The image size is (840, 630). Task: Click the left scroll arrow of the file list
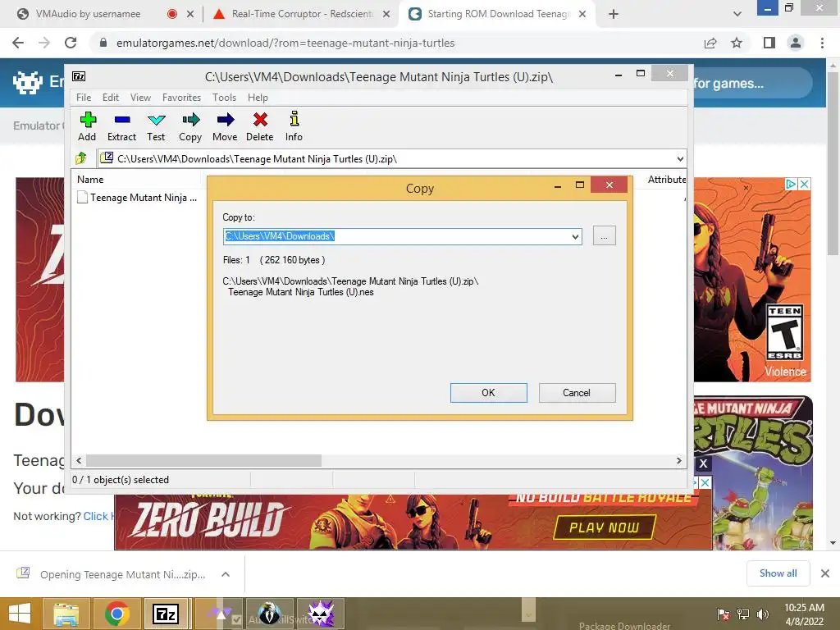point(79,461)
